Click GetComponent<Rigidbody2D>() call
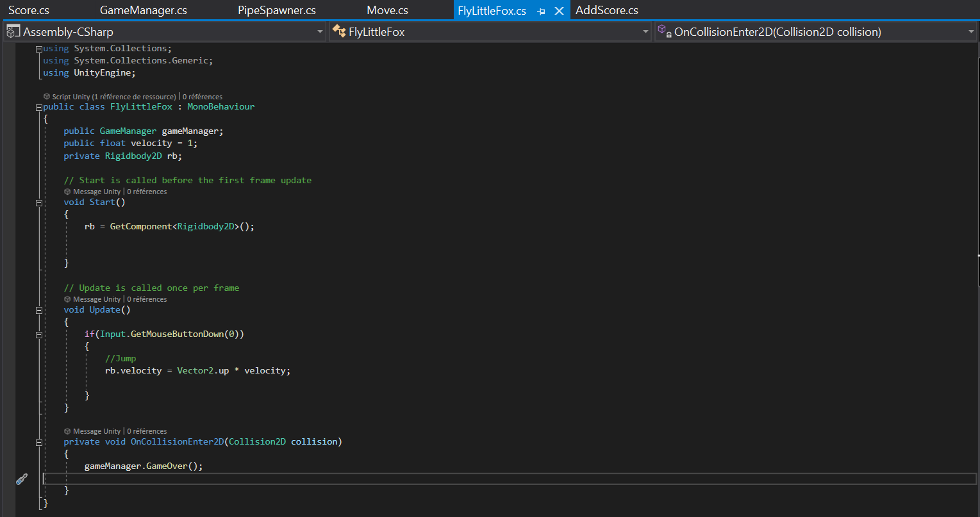 tap(182, 226)
